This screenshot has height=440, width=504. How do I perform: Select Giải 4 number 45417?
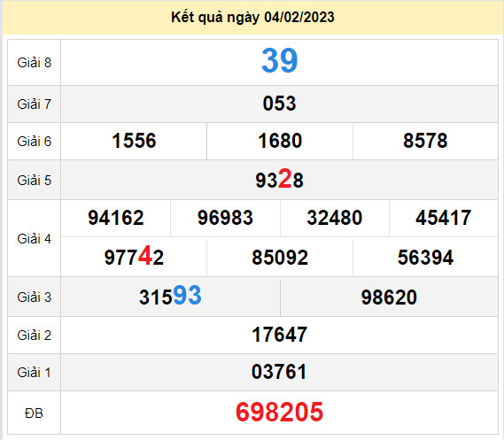pos(443,218)
